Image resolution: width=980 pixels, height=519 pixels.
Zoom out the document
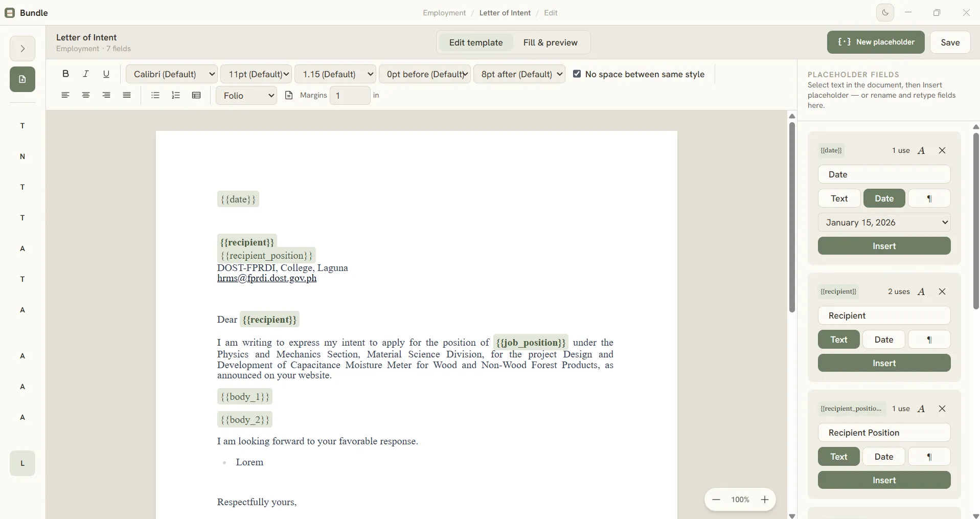[x=716, y=500]
